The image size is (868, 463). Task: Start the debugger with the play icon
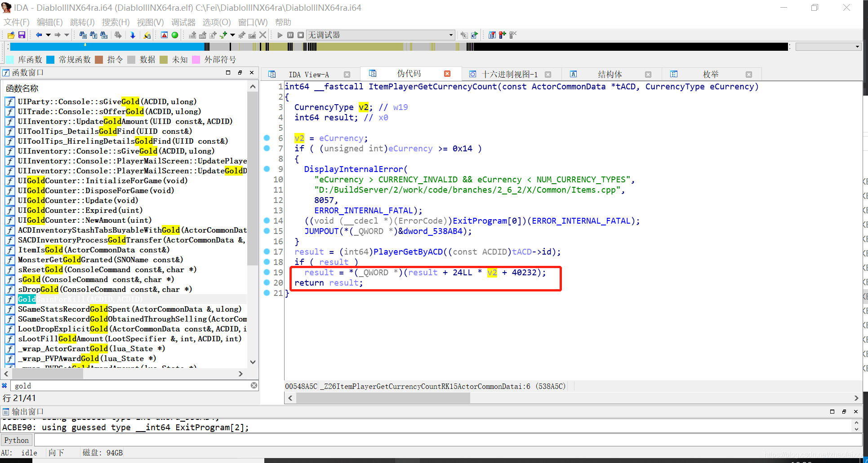click(280, 35)
